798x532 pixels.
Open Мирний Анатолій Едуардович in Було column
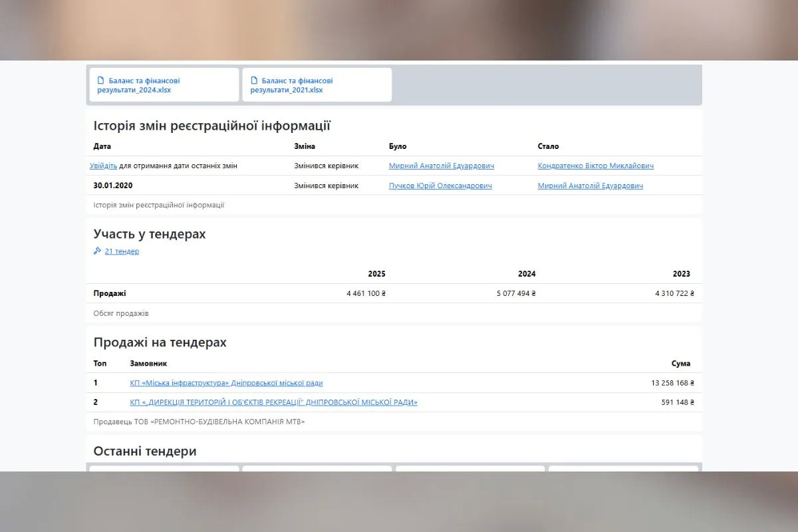click(442, 166)
